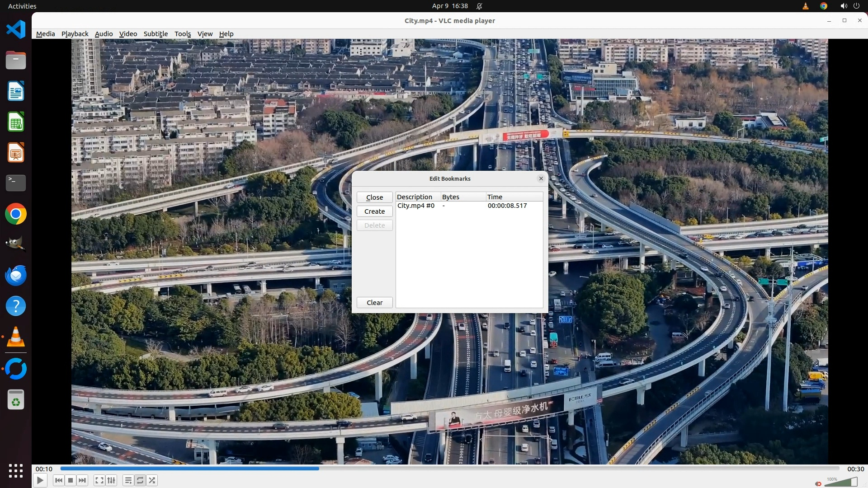The image size is (868, 488).
Task: Toggle loop repeat mode
Action: [x=140, y=480]
